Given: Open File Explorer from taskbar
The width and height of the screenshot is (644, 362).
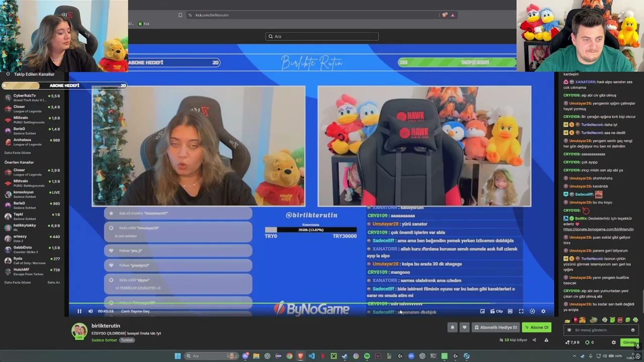Looking at the screenshot, I should coord(256,356).
